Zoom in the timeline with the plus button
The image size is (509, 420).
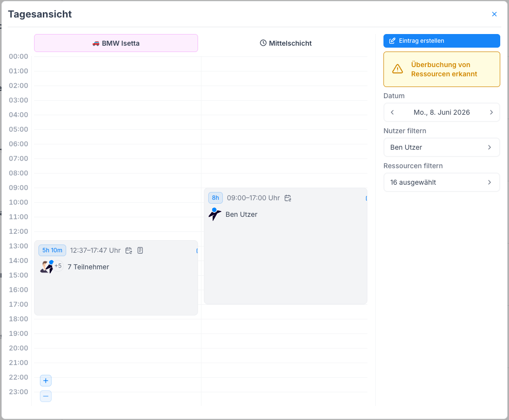point(46,381)
